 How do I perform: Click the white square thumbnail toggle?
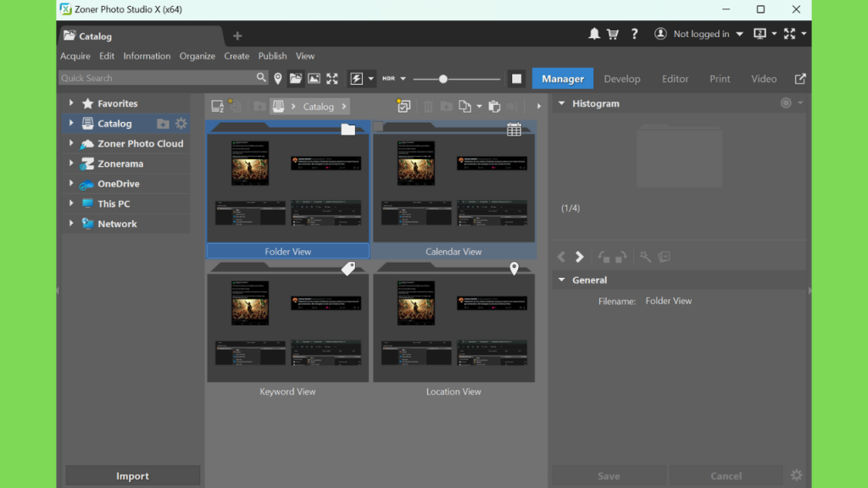point(516,79)
